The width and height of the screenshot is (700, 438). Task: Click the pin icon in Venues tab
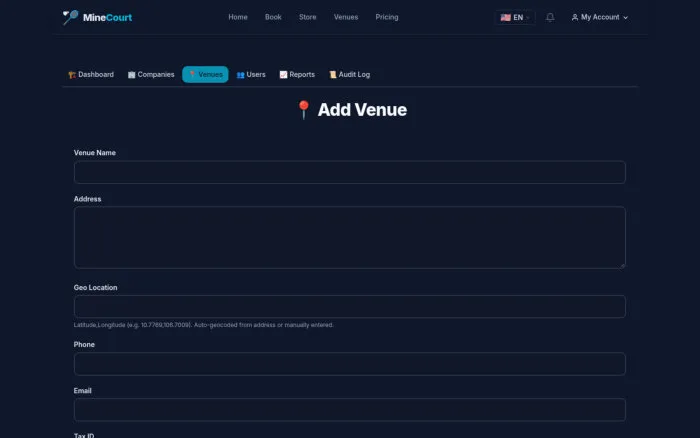point(192,75)
